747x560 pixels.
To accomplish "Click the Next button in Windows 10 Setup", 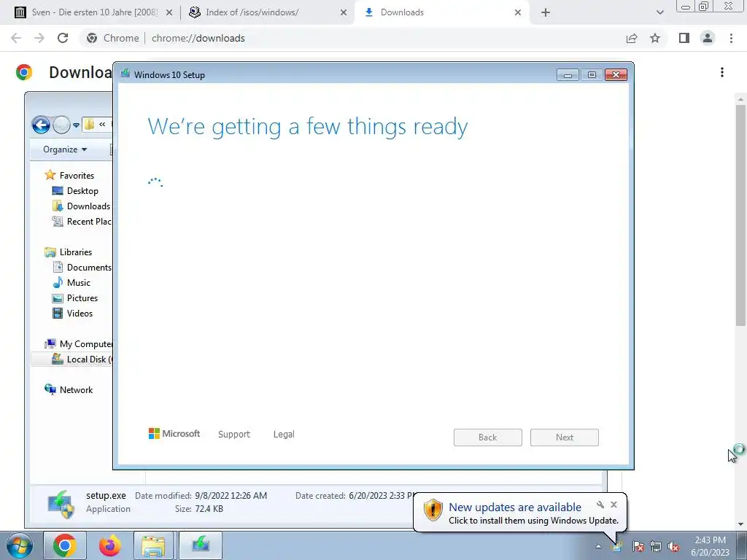I will tap(565, 437).
